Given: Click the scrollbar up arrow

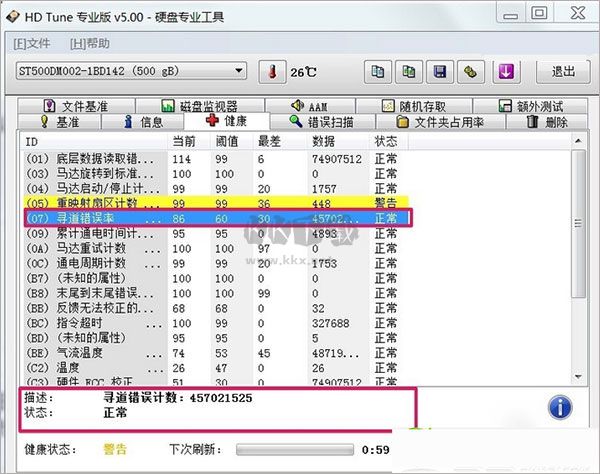Looking at the screenshot, I should [x=578, y=141].
